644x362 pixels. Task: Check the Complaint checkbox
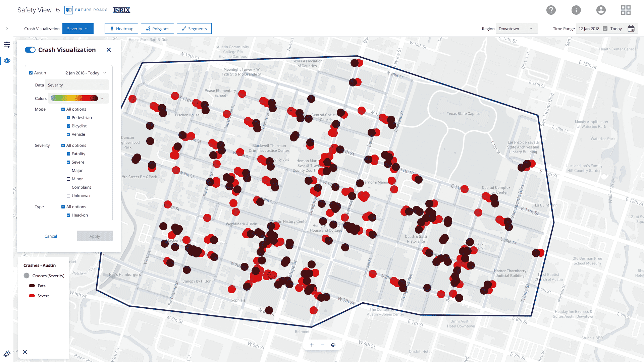tap(68, 187)
